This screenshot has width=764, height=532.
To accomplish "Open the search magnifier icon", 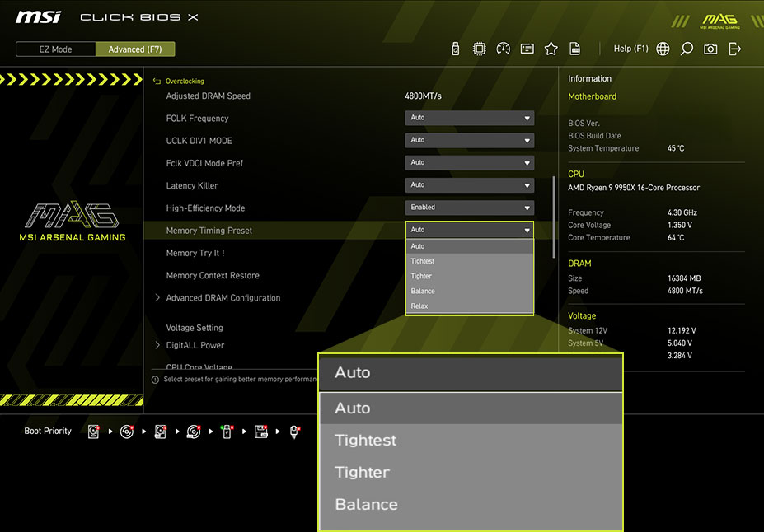I will [x=687, y=49].
